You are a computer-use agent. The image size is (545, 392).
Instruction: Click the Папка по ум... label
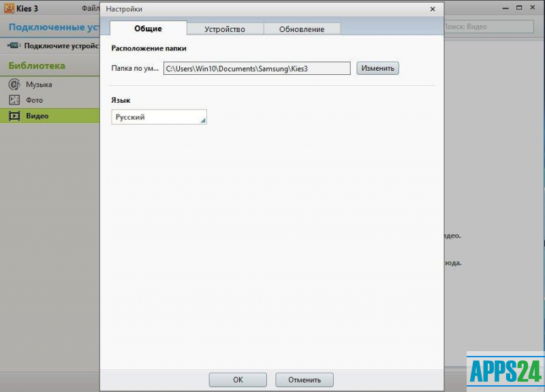[x=135, y=68]
